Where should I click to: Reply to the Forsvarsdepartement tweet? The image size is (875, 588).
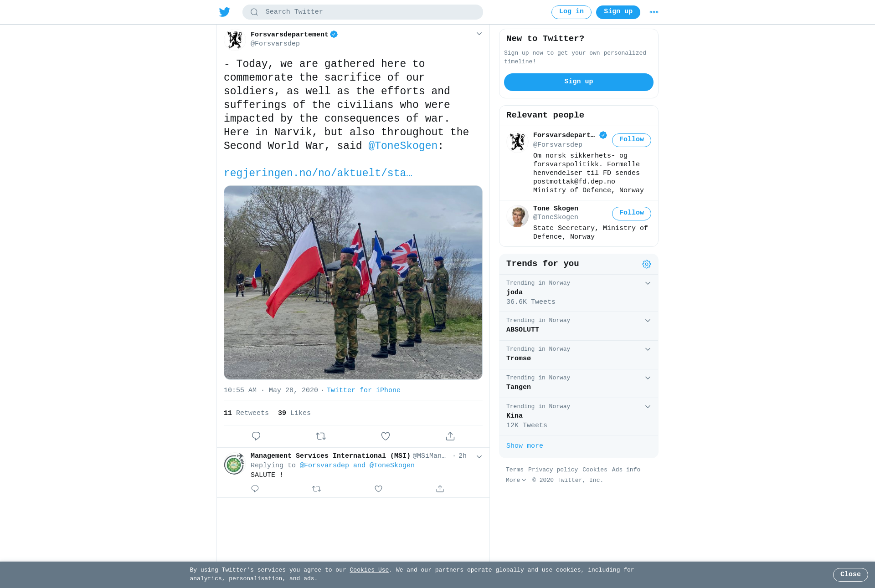click(256, 436)
